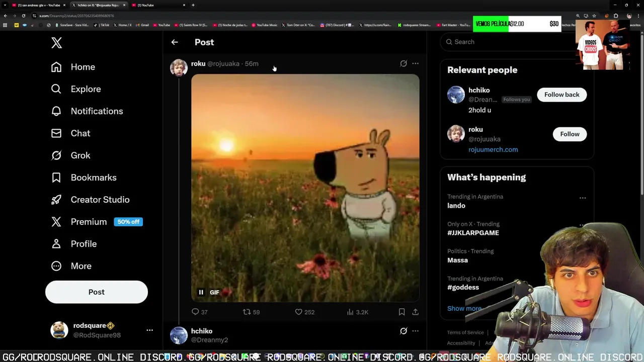Bookmark roku's post
The height and width of the screenshot is (362, 644).
point(401,312)
